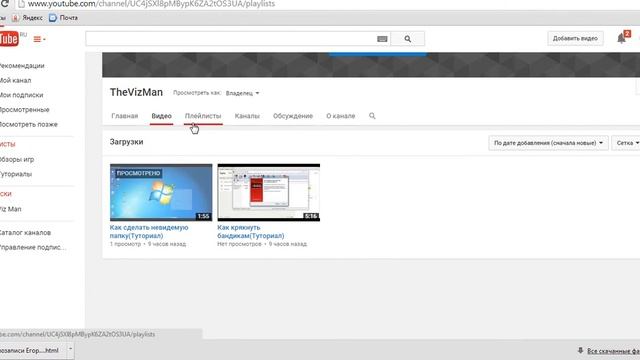Open Каталог каналов in sidebar

25,233
